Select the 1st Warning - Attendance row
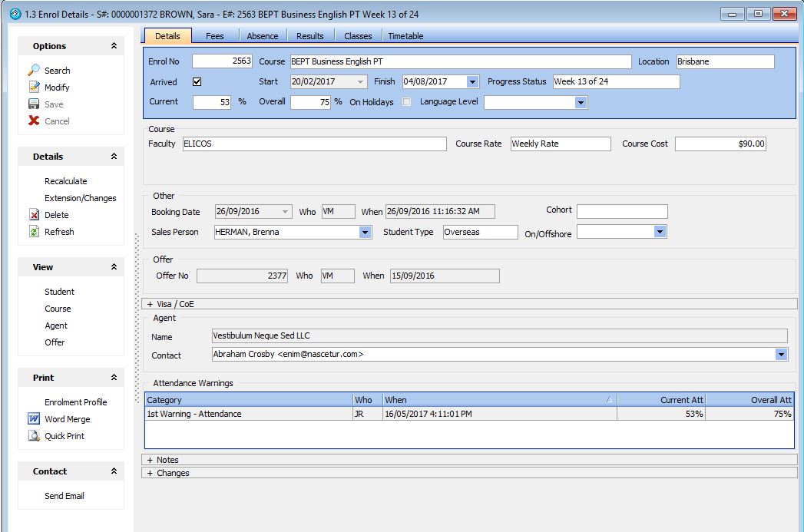 pyautogui.click(x=194, y=414)
